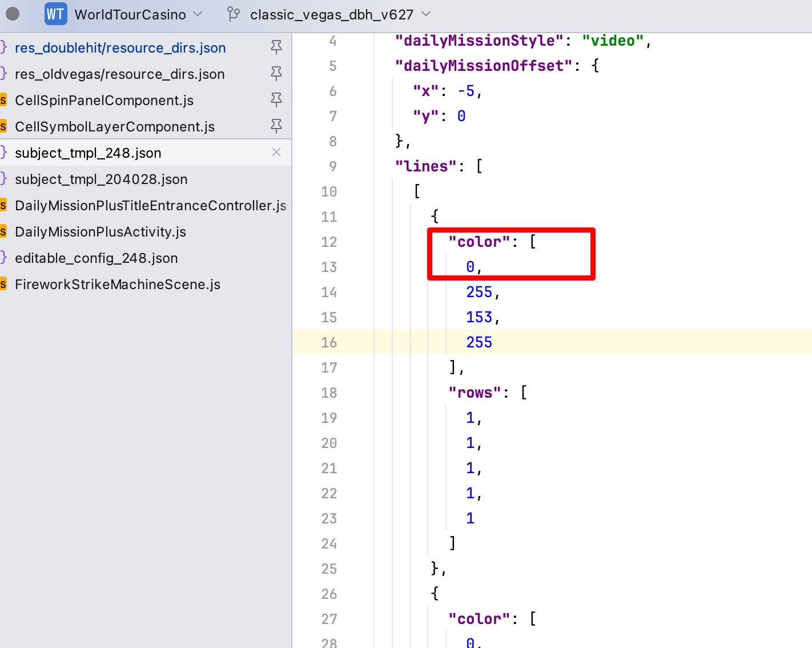
Task: Click the git branch icon
Action: click(234, 14)
